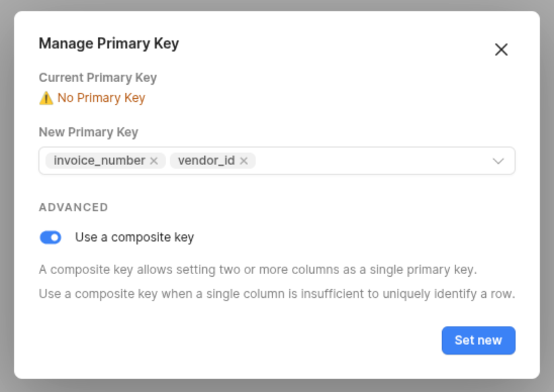Click the description defining a composite key
Screen dimensions: 554x392
(x=258, y=269)
